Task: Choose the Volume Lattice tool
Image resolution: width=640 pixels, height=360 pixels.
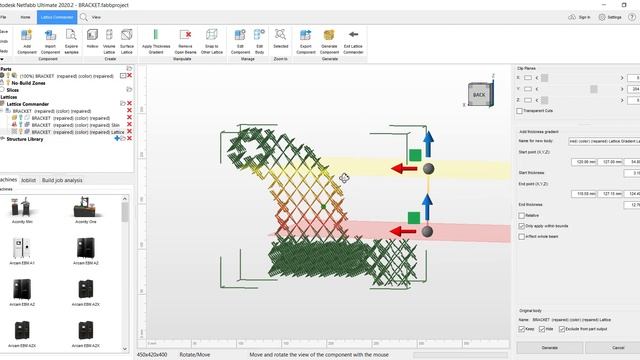Action: click(109, 35)
